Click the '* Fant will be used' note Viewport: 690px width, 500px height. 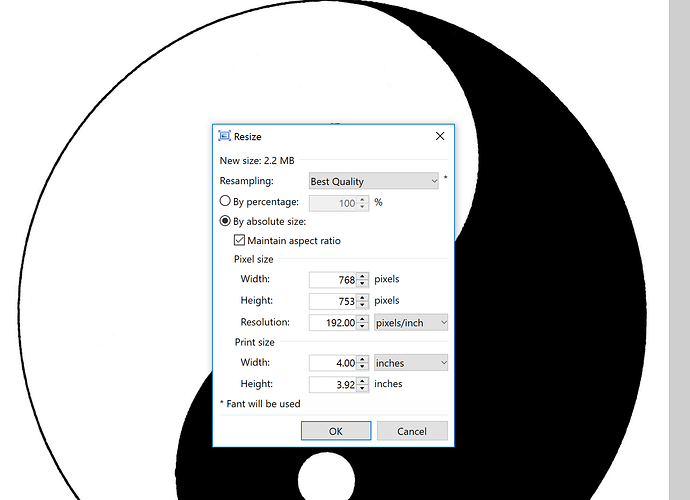[260, 404]
